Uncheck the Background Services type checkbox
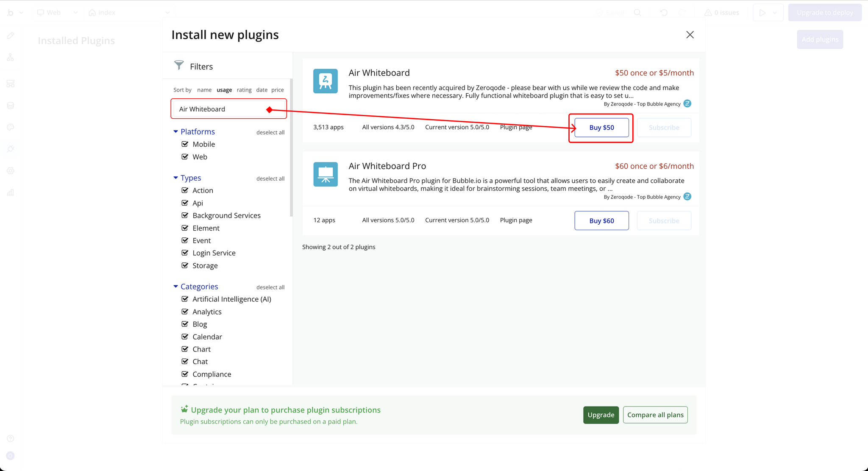This screenshot has height=471, width=868. (x=185, y=215)
